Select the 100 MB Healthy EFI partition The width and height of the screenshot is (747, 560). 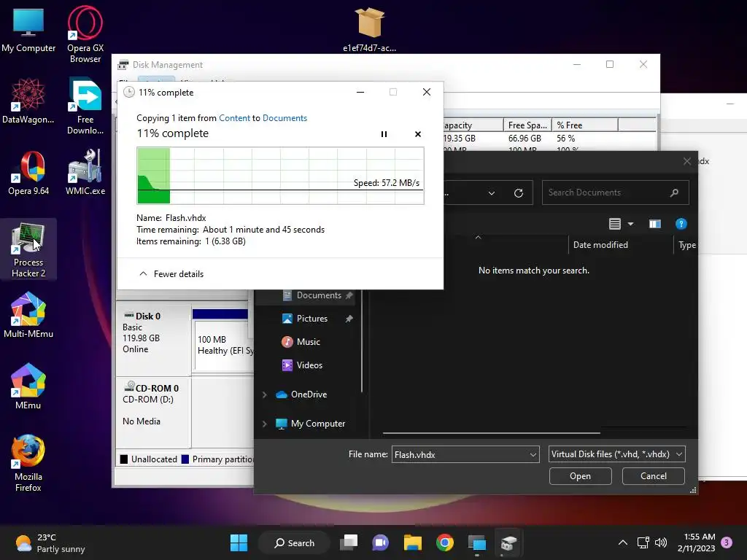point(224,345)
